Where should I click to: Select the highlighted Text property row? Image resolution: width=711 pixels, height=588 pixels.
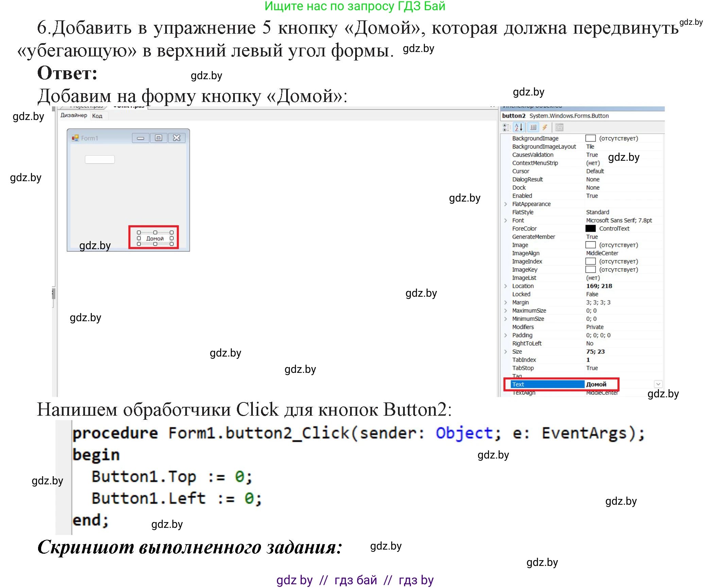click(547, 384)
